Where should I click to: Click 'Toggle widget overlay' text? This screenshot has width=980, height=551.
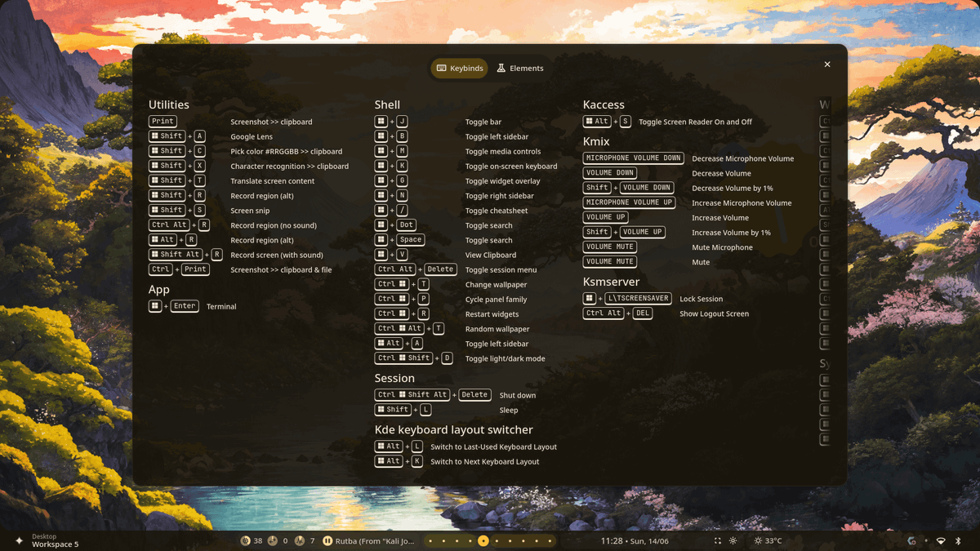(x=503, y=181)
